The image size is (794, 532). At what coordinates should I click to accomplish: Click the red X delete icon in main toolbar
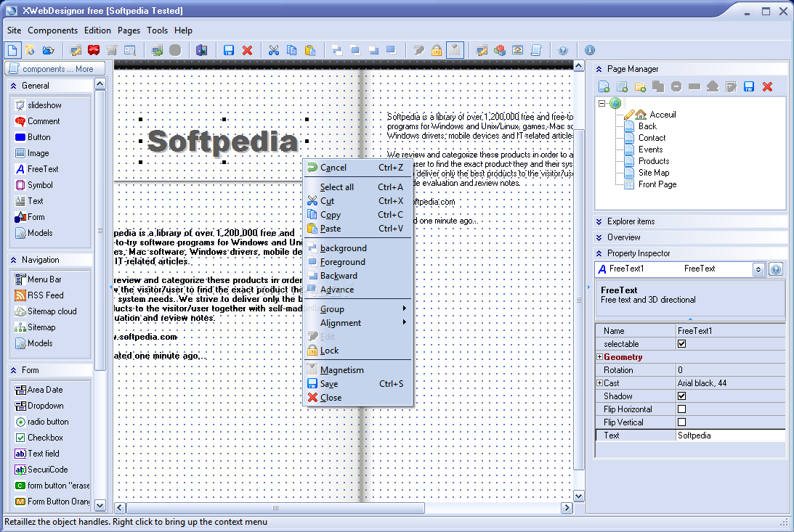[x=247, y=50]
